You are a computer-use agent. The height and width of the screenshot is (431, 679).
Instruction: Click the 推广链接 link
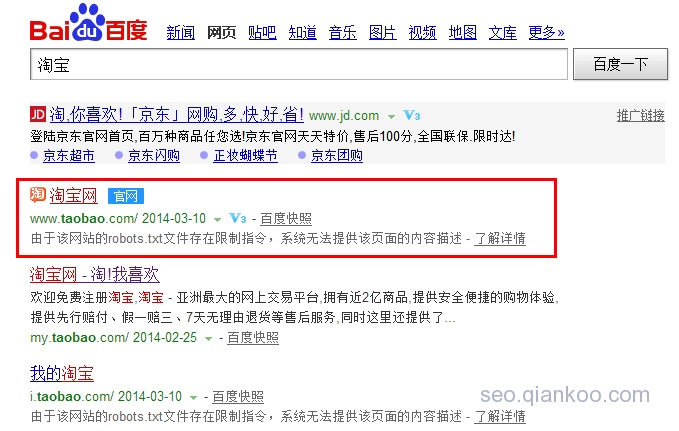(640, 116)
